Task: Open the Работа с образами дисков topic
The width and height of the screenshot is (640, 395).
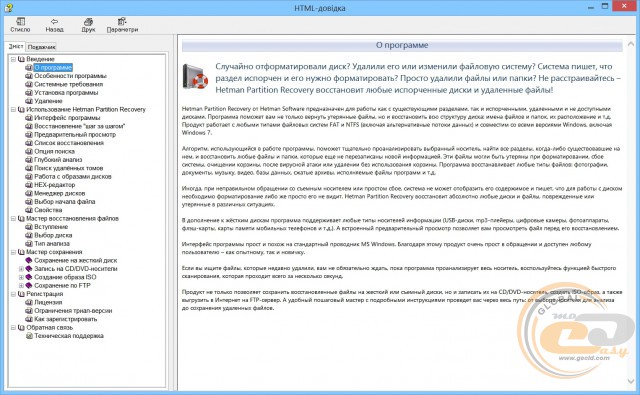Action: point(73,176)
